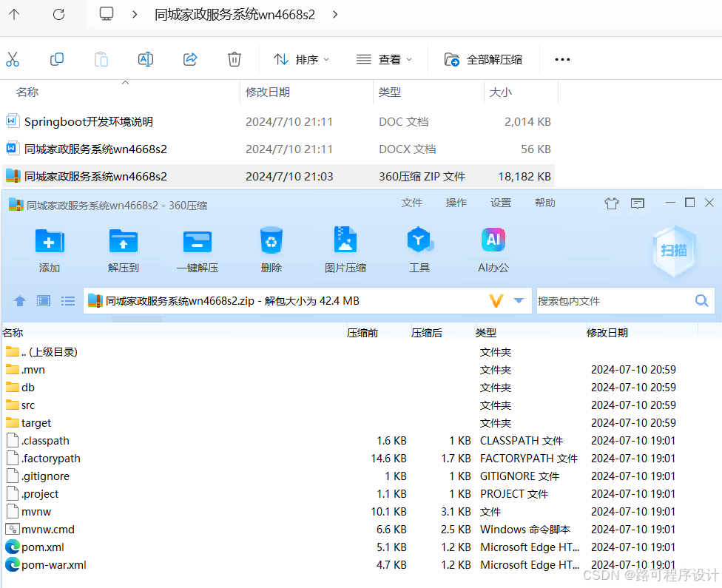Click the orange V icon in the archive path bar
Image resolution: width=722 pixels, height=588 pixels.
496,301
